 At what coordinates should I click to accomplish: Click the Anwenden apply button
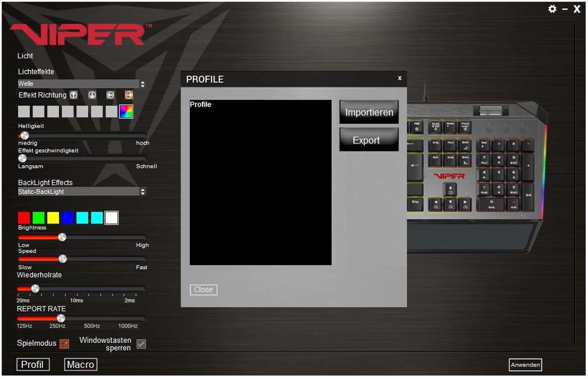525,365
